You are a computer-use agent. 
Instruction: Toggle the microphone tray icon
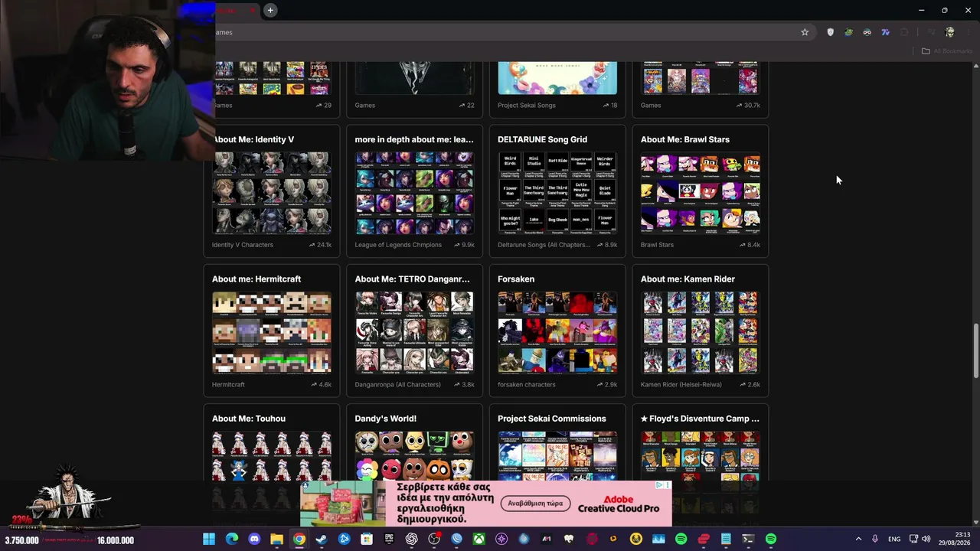(x=875, y=540)
